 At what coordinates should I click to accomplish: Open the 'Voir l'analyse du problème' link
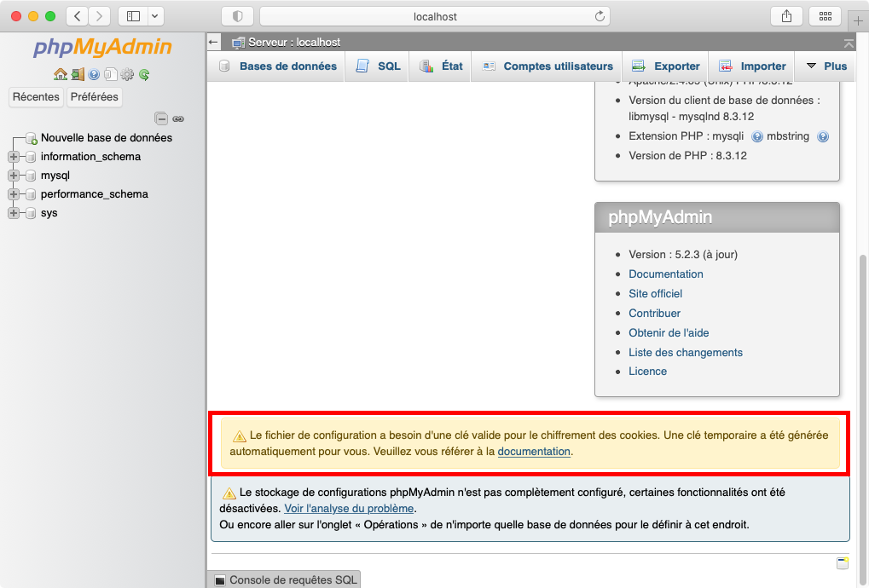(349, 509)
